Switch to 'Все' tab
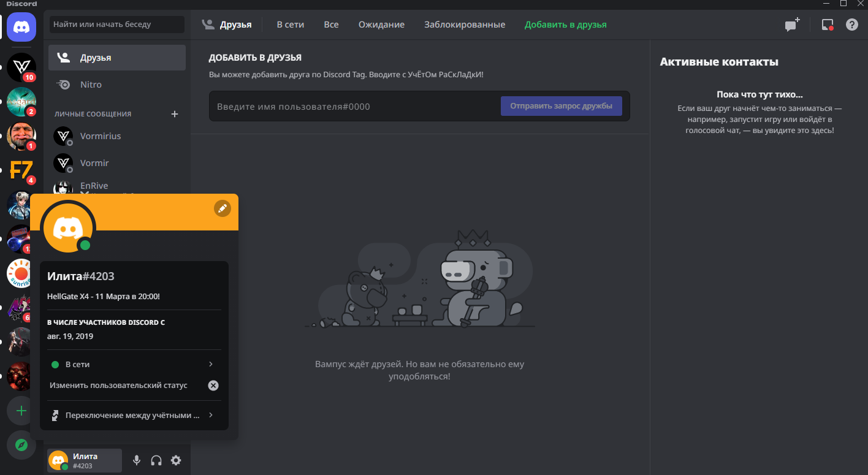Viewport: 868px width, 475px height. pyautogui.click(x=331, y=25)
